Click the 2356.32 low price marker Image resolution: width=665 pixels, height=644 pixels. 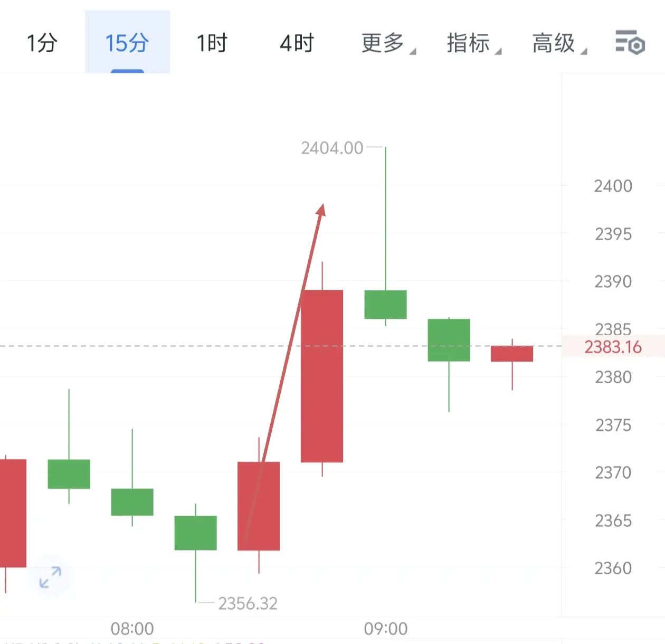click(x=248, y=603)
